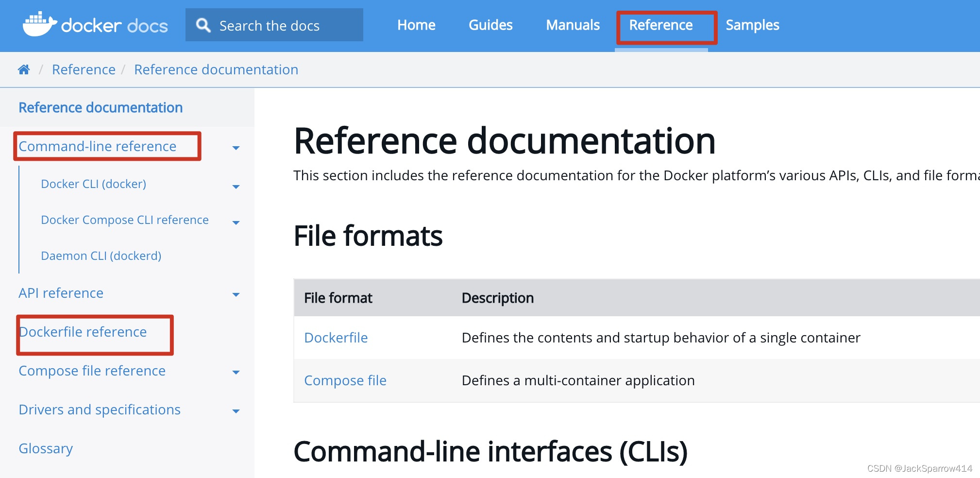The height and width of the screenshot is (478, 980).
Task: Open API reference in sidebar
Action: 61,293
